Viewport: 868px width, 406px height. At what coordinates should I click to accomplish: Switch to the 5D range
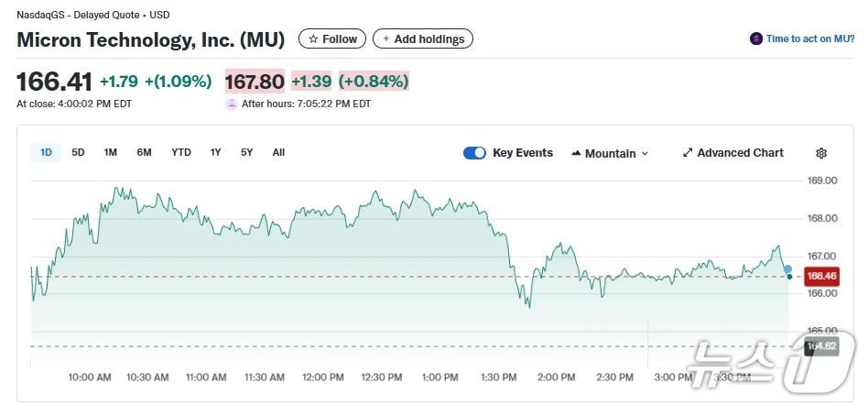[78, 152]
